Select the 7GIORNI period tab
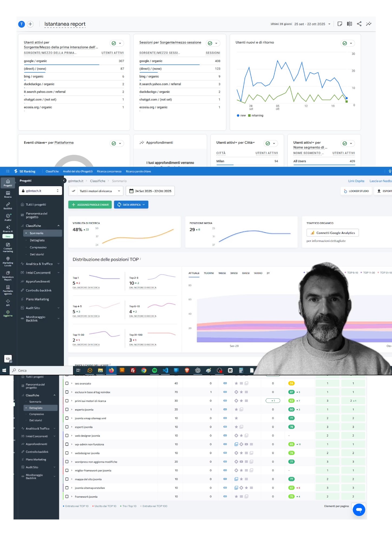392x542 pixels. pyautogui.click(x=208, y=273)
